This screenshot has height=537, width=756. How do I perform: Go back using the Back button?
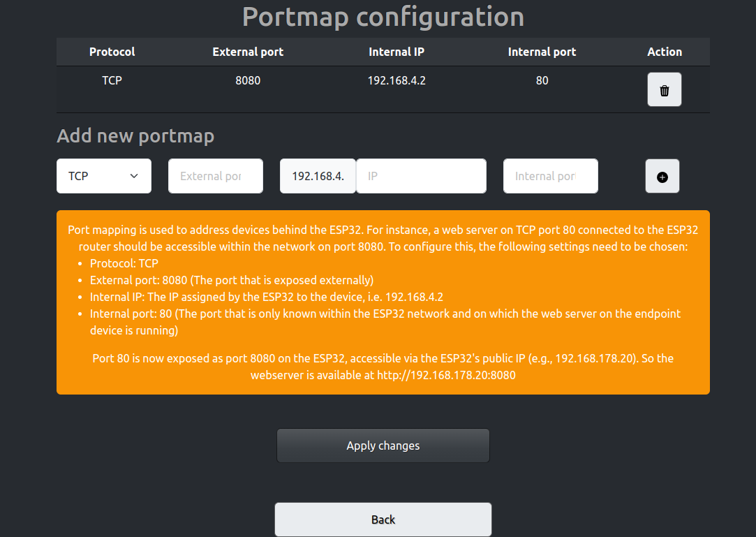coord(383,520)
